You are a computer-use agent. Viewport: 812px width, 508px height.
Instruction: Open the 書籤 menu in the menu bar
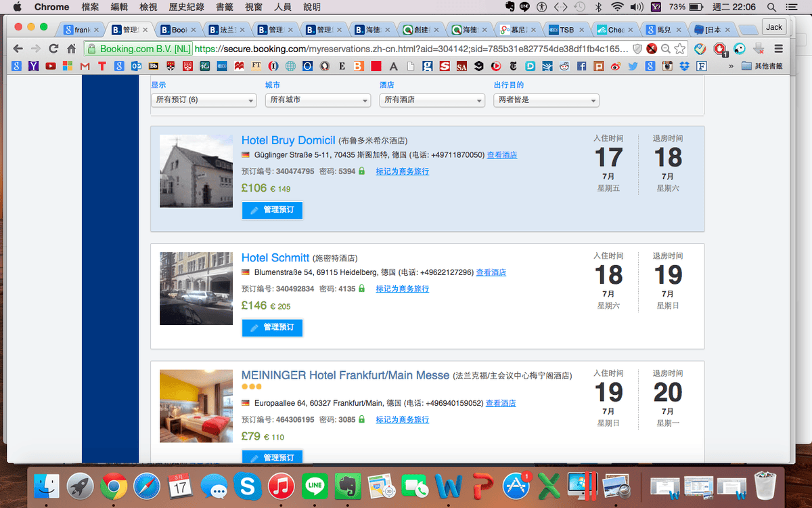coord(226,7)
